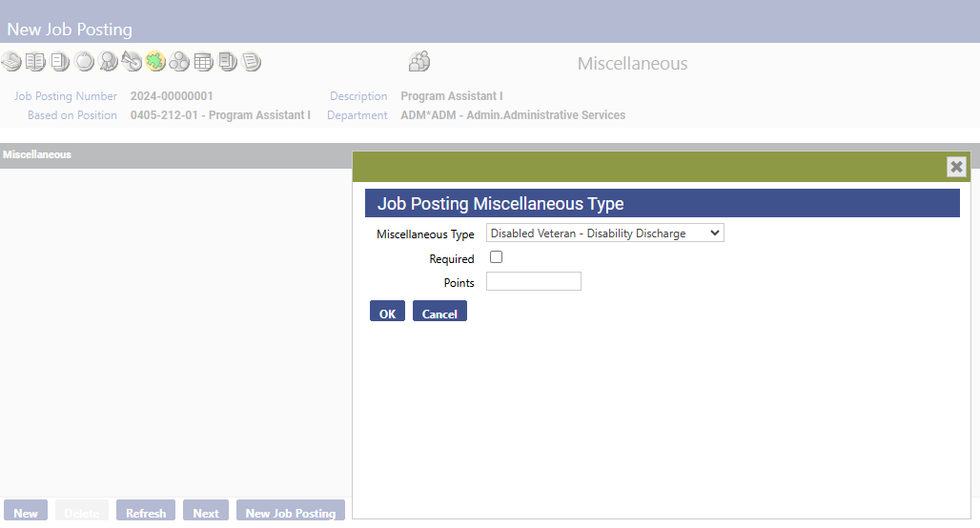
Task: Click department ADM*ADM - Admin.Administrative Services
Action: pos(513,115)
